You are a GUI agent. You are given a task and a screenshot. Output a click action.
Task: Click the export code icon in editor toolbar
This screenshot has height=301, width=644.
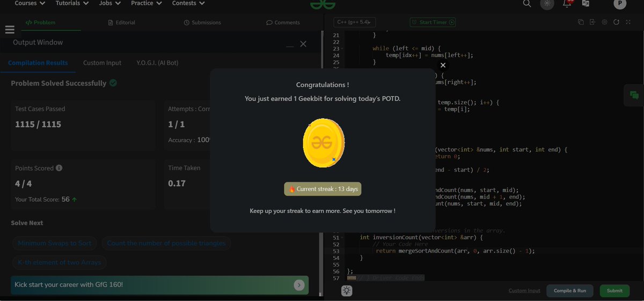592,22
